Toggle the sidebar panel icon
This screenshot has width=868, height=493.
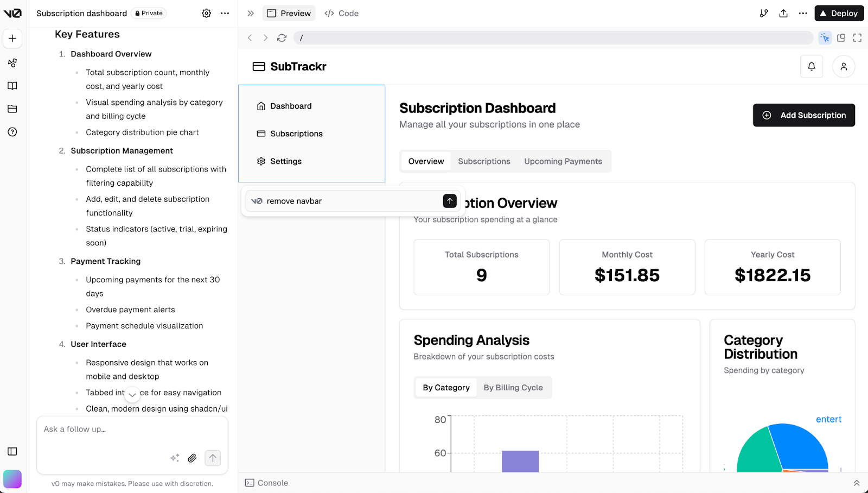(12, 451)
